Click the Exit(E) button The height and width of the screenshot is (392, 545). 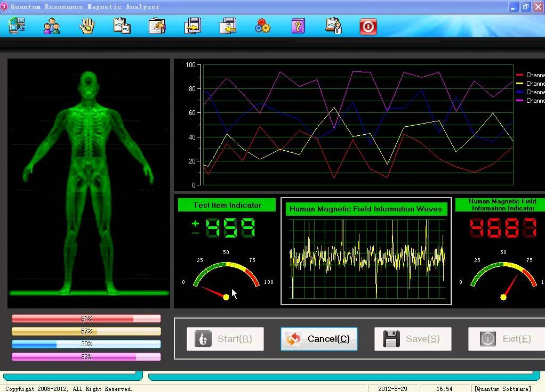point(507,339)
